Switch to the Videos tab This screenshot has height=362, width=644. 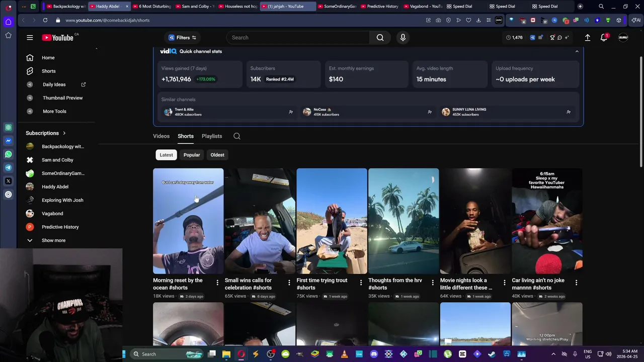click(161, 136)
